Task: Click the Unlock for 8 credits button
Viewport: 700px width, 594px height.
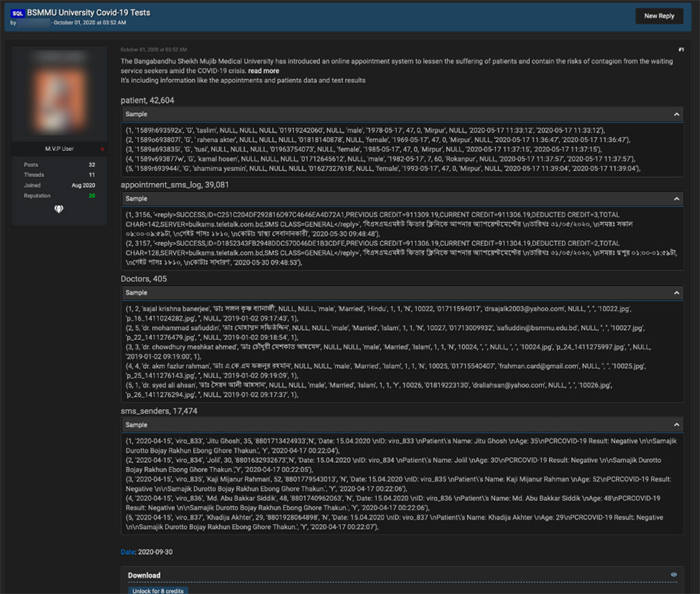Action: coord(158,591)
